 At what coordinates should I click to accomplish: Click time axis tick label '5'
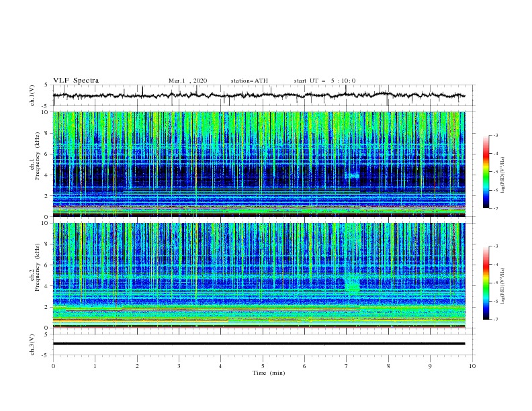point(263,366)
